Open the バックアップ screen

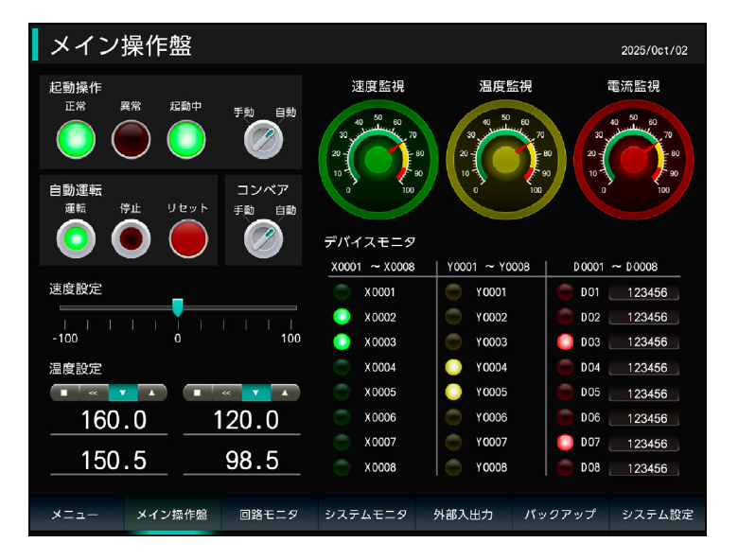[x=560, y=515]
